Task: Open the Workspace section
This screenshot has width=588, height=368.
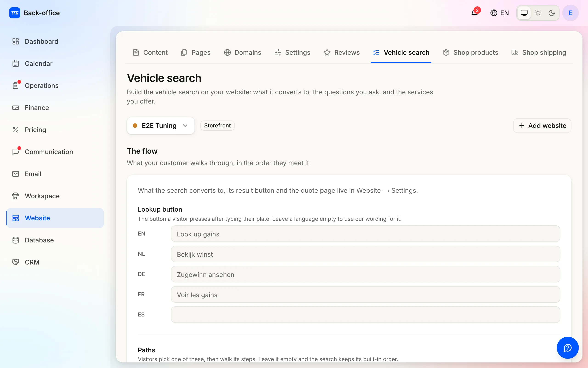Action: click(x=55, y=196)
